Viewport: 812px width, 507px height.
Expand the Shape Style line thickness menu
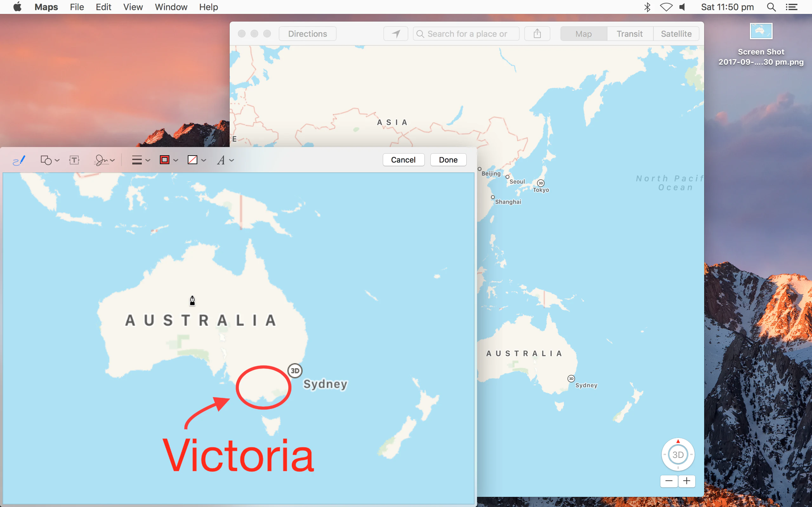click(141, 160)
